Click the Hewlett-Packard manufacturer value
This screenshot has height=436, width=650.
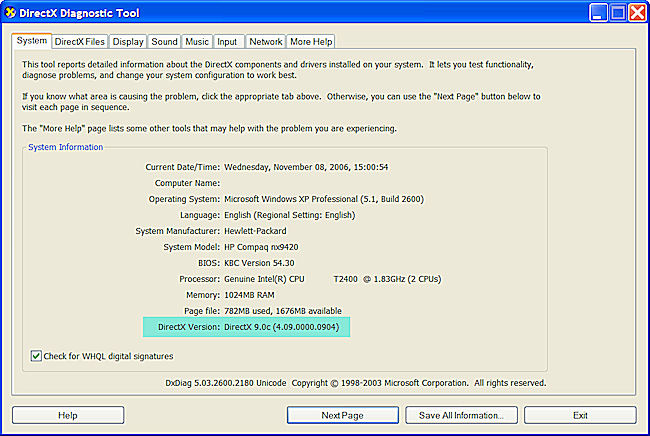click(x=255, y=231)
